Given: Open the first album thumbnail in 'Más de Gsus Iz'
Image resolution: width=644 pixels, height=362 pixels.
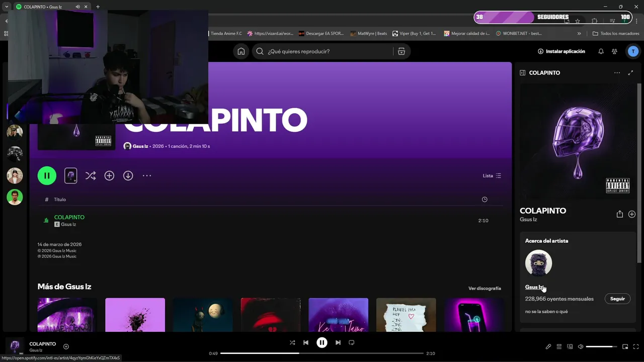Looking at the screenshot, I should (x=67, y=315).
